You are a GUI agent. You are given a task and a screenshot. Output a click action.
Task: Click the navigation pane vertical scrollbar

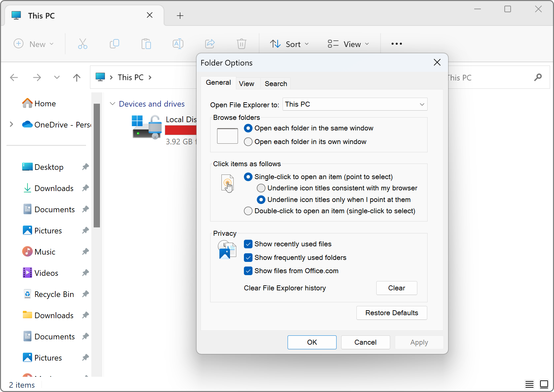click(97, 166)
